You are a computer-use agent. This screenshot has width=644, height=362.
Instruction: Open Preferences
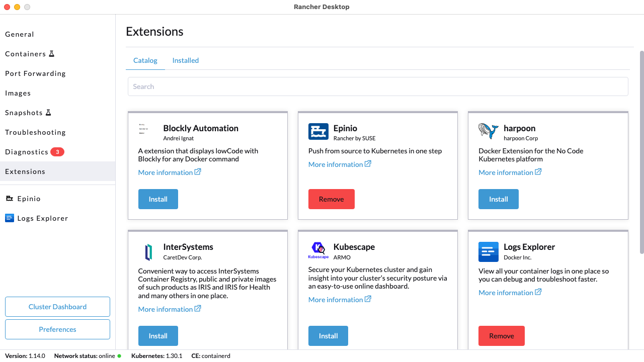pos(57,329)
